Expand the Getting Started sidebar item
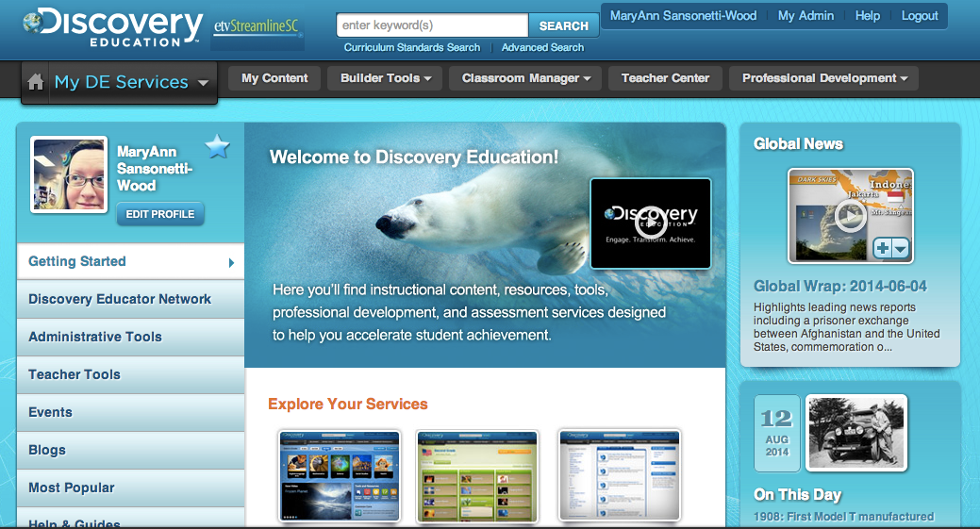980x529 pixels. coord(130,261)
